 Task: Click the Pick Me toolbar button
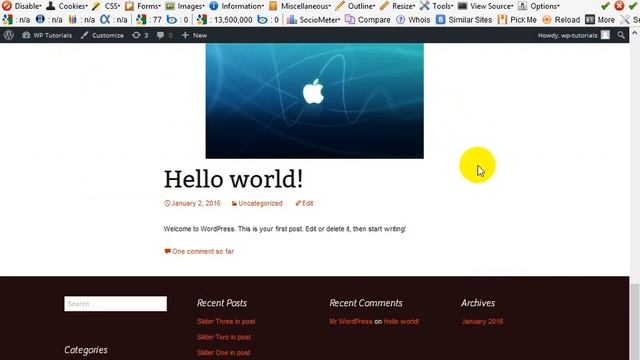pyautogui.click(x=517, y=20)
